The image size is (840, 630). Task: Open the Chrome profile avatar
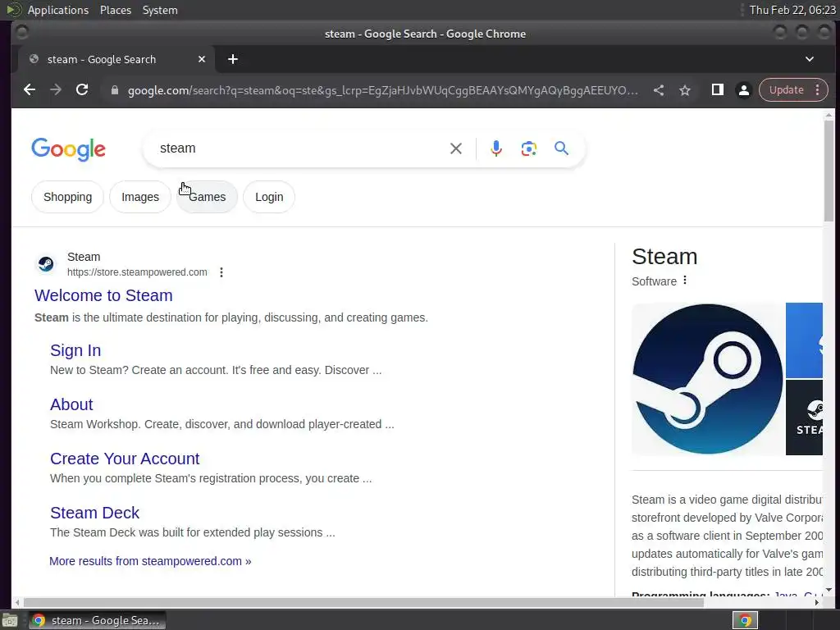pyautogui.click(x=743, y=90)
